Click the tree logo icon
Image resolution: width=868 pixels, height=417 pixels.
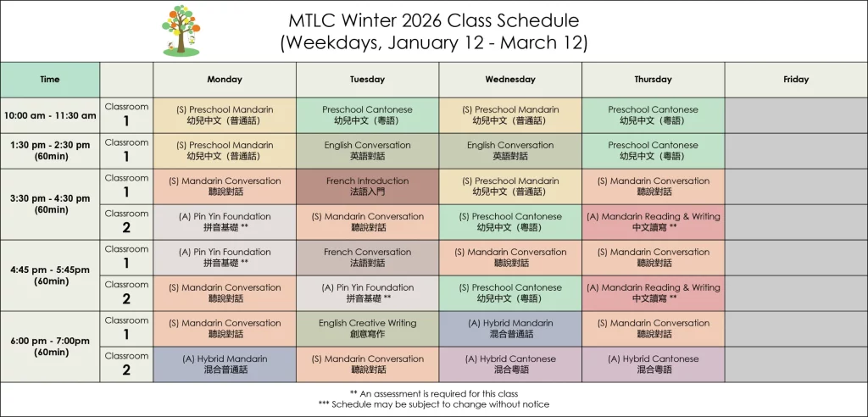[181, 31]
